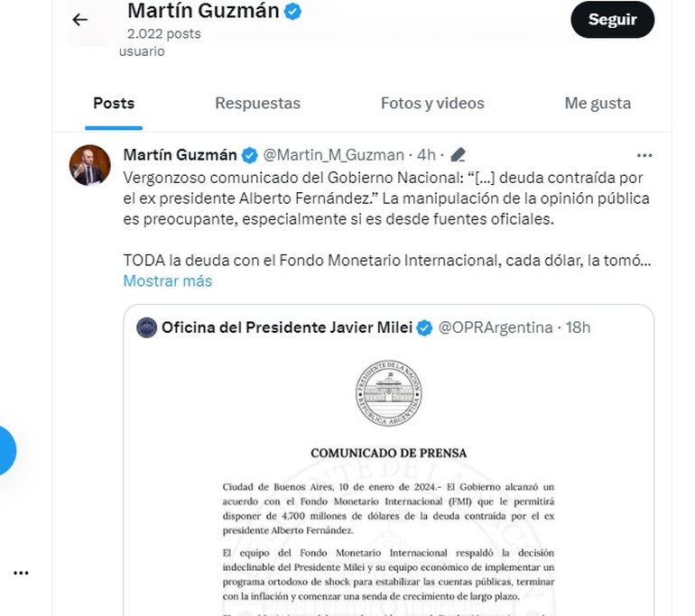Click the quoted post's 18h timestamp
Image resolution: width=695 pixels, height=616 pixels.
point(578,327)
